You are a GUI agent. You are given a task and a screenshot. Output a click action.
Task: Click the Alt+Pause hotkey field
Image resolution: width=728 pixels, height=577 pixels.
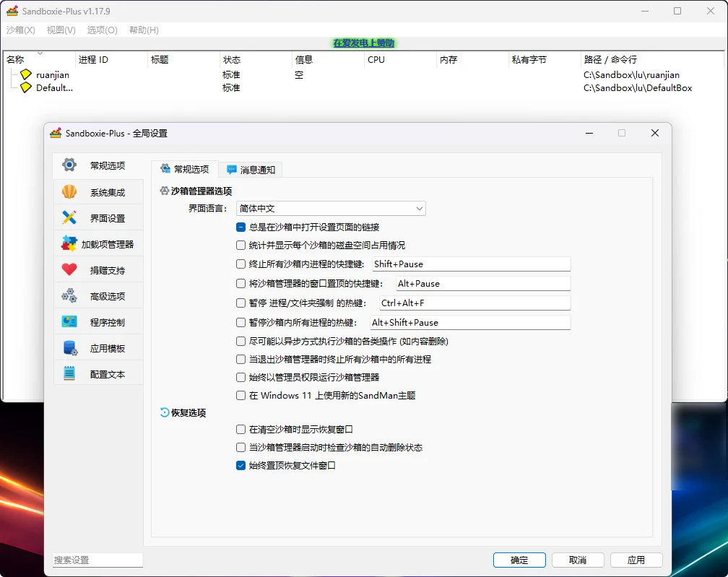[483, 283]
